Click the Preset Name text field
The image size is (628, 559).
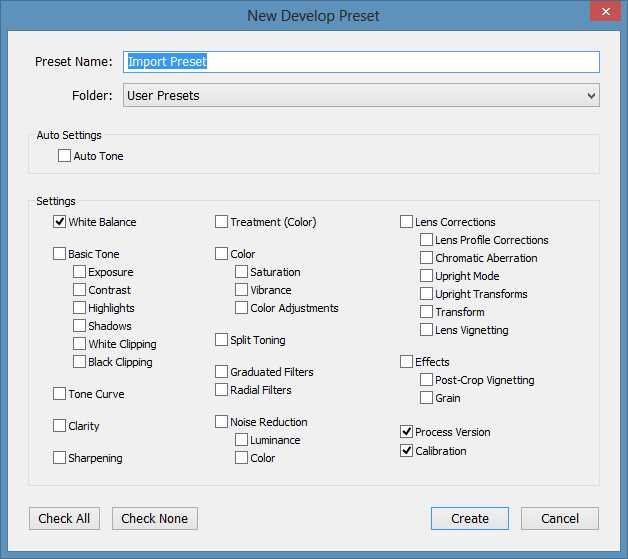361,62
